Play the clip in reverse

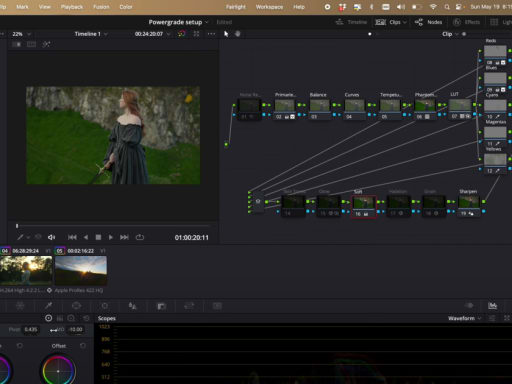point(86,237)
